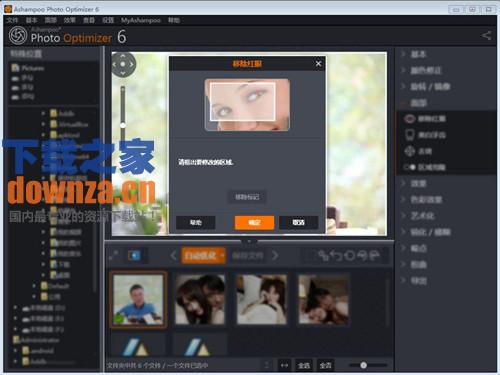Screen dimensions: 500x375
Task: Click the orange 确定 button in dialog
Action: pyautogui.click(x=254, y=223)
